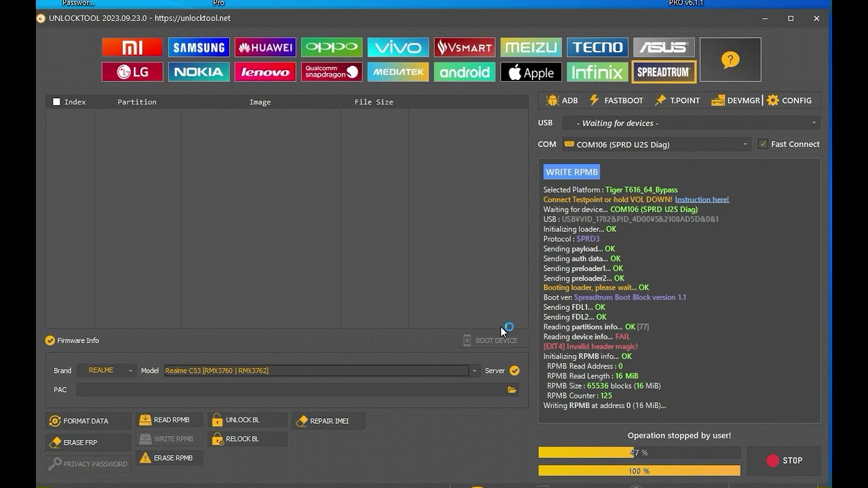Open the T.POINT tab
The image size is (868, 488).
tap(677, 100)
